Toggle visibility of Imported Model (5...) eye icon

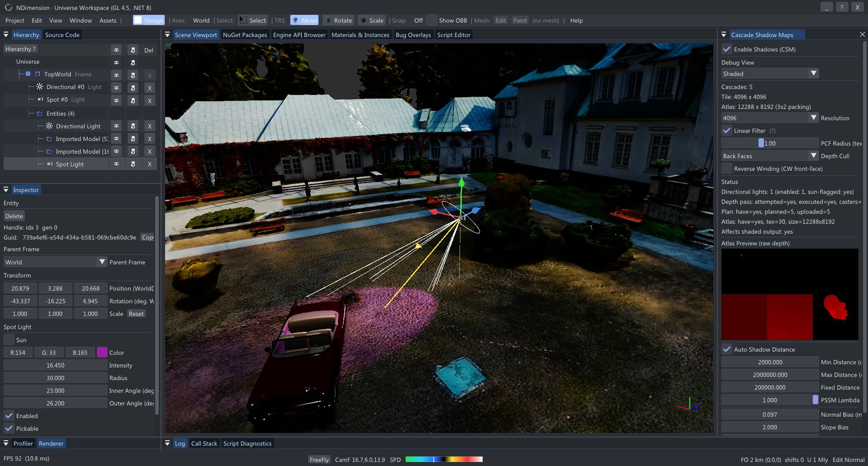[116, 138]
